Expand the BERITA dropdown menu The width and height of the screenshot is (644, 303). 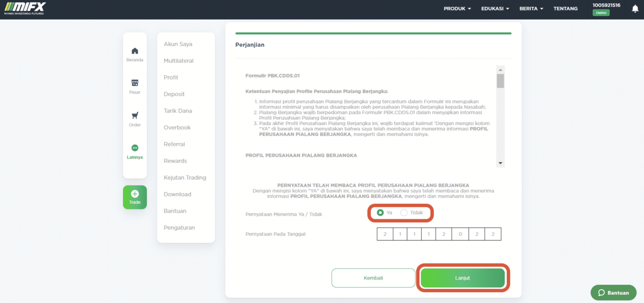coord(531,8)
